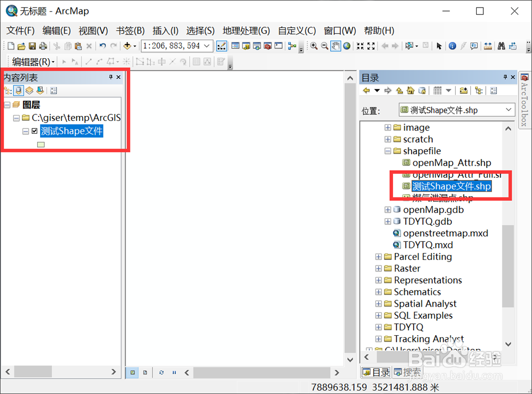532x394 pixels.
Task: Activate the Identify tool
Action: (x=452, y=46)
